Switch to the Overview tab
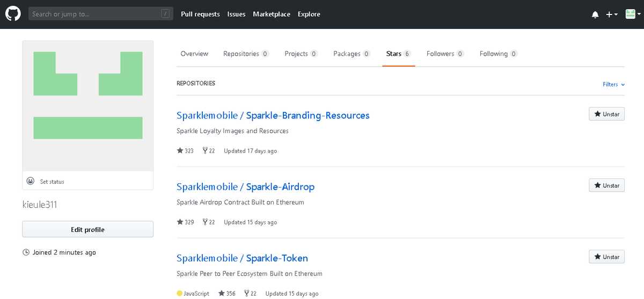The width and height of the screenshot is (644, 299). pos(194,54)
